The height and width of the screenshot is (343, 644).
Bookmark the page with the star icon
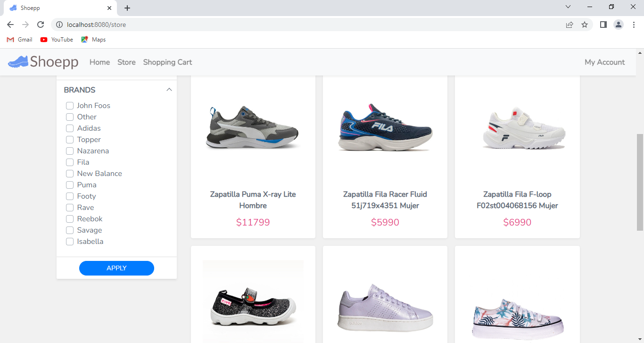(585, 25)
